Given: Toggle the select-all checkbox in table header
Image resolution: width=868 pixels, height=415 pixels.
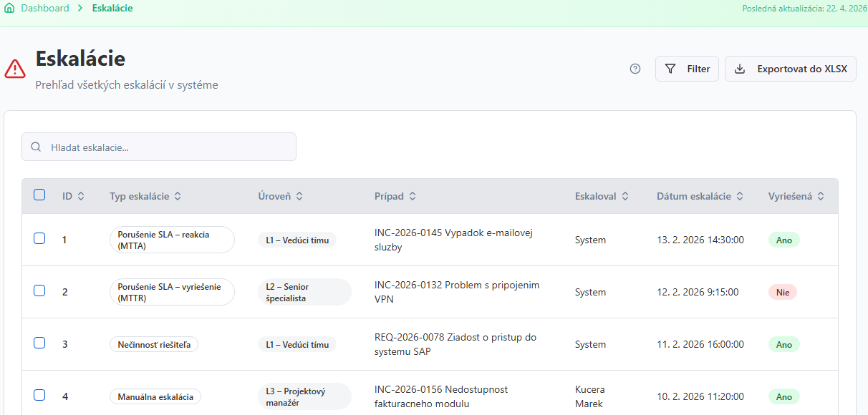Looking at the screenshot, I should (39, 195).
